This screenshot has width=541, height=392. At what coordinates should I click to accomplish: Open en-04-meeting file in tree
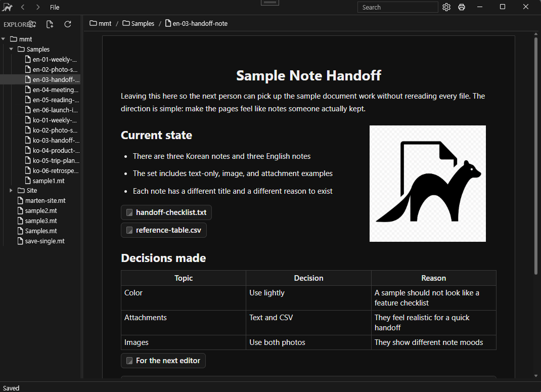51,90
